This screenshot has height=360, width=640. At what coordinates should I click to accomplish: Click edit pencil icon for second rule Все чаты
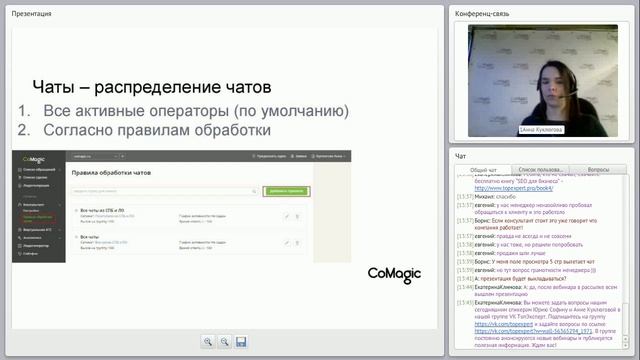[x=287, y=243]
